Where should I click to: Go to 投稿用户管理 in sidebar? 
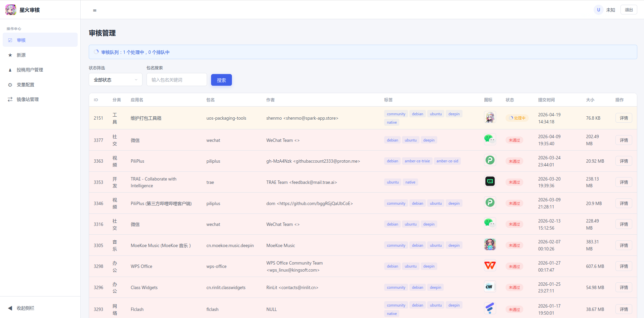click(30, 70)
